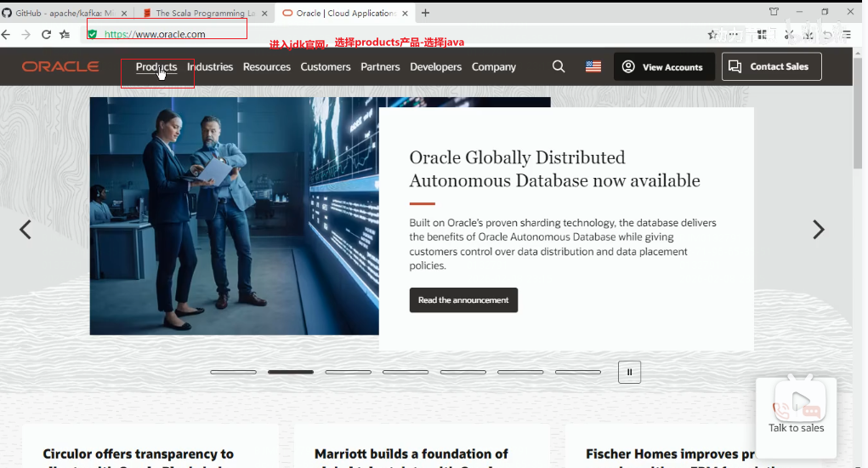The width and height of the screenshot is (868, 468).
Task: Click the undo close tab icon
Action: tap(827, 35)
